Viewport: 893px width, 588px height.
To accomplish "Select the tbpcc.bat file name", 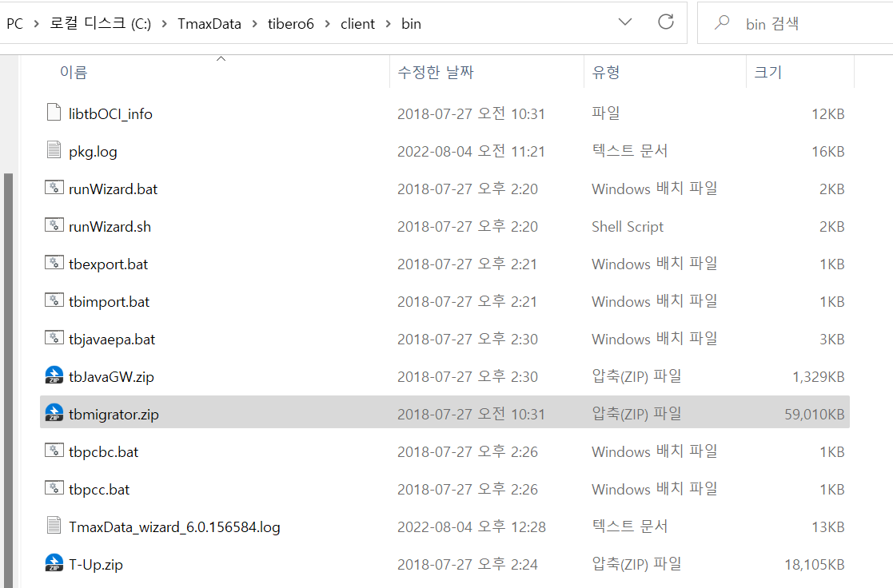I will pos(99,490).
